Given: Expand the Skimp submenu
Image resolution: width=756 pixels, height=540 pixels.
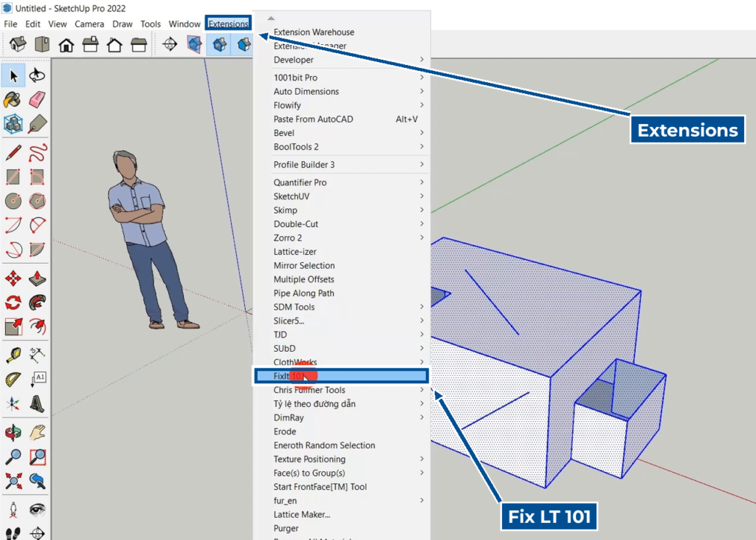Looking at the screenshot, I should tap(341, 211).
